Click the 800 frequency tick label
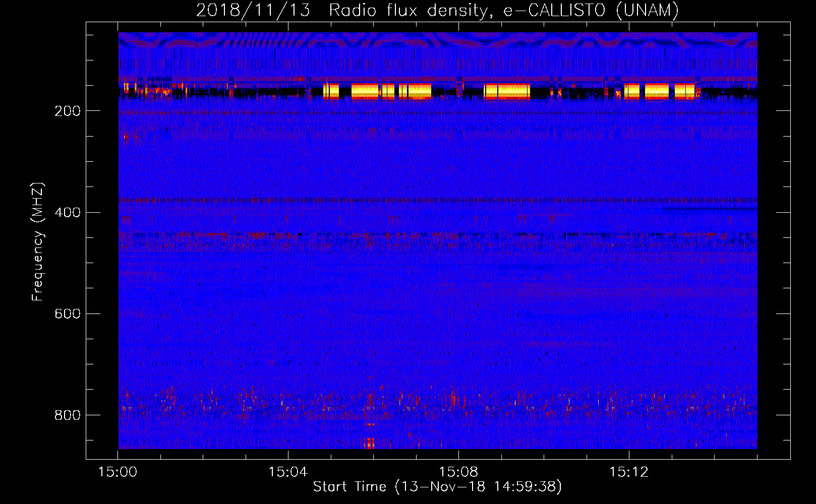Screen dimensions: 816x504 coord(68,415)
